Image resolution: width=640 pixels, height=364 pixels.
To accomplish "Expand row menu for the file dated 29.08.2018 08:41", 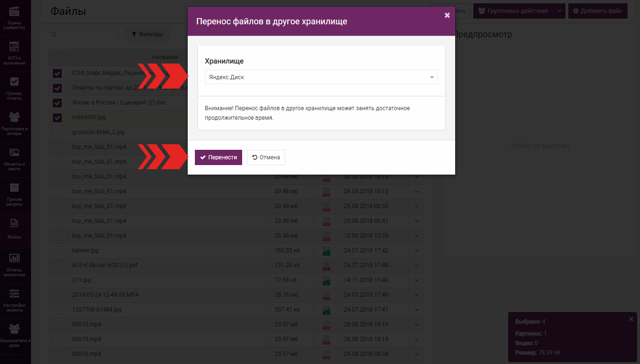I will [416, 221].
